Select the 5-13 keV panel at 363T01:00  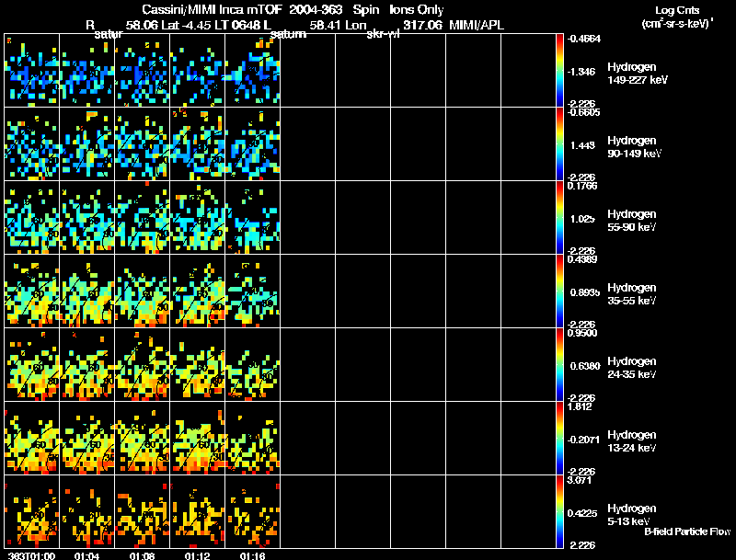point(32,511)
